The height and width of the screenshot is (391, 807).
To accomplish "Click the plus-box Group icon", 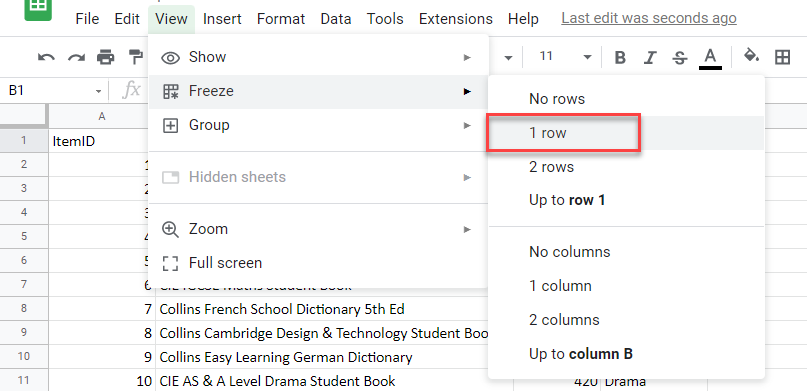I will pyautogui.click(x=170, y=126).
